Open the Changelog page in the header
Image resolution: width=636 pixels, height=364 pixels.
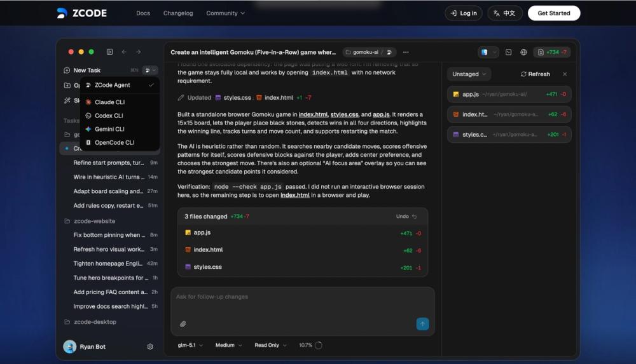click(x=178, y=13)
